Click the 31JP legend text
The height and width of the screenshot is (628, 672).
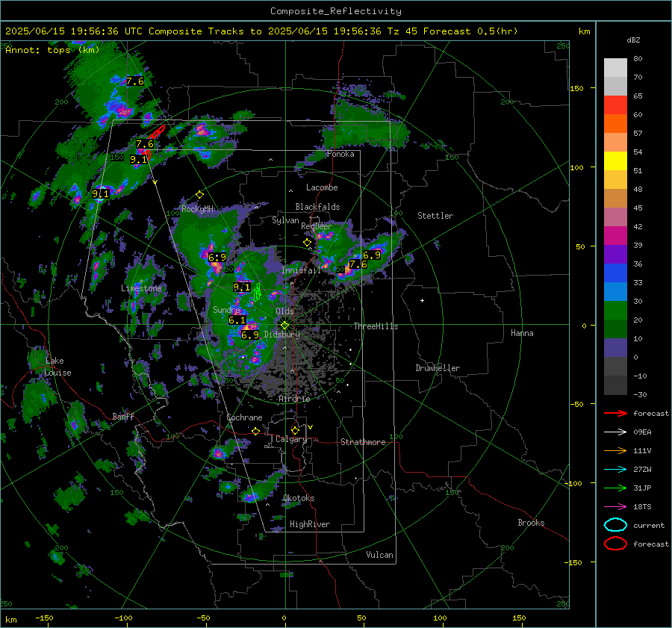point(642,488)
